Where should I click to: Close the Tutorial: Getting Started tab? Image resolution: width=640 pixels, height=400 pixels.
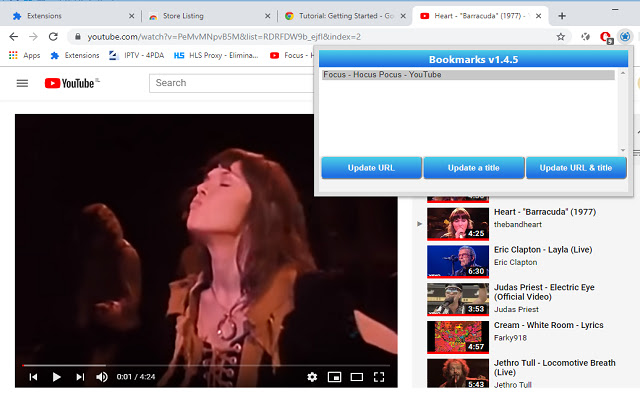coord(403,16)
